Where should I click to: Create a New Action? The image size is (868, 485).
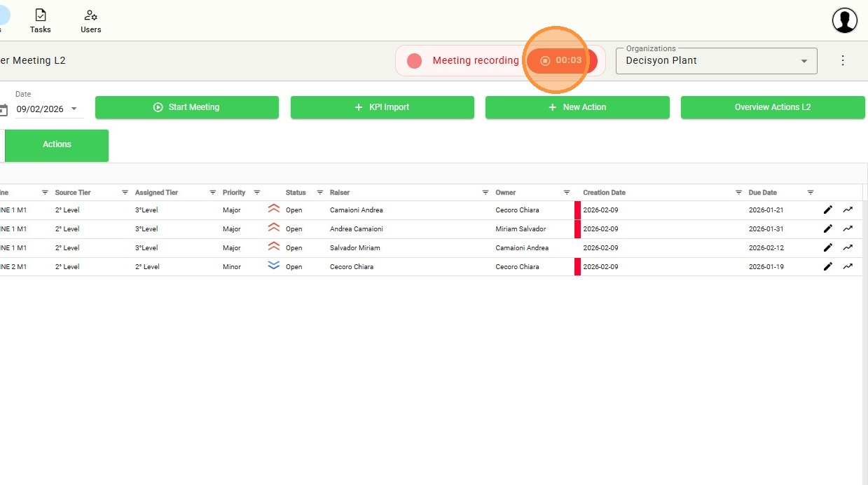(577, 107)
